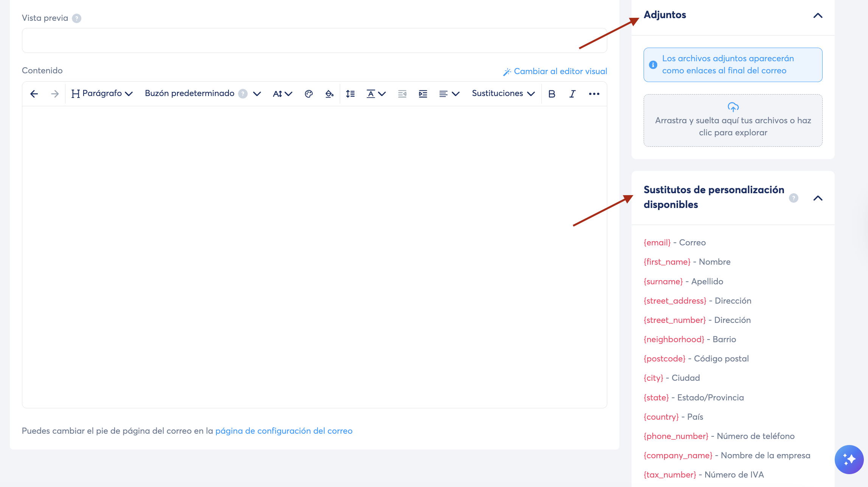Click the background fill bucket icon
Screen dimensions: 868x487
(329, 94)
